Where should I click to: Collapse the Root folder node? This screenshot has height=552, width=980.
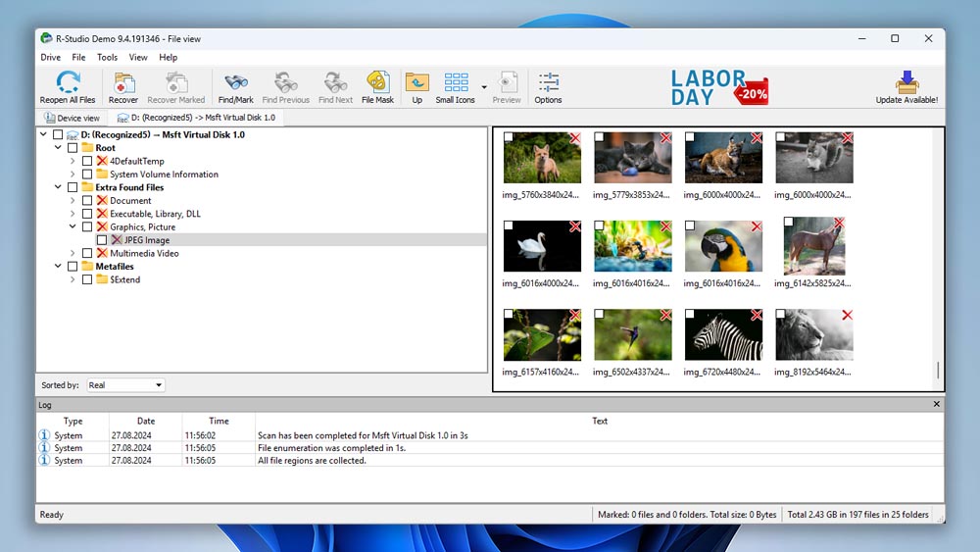click(x=58, y=147)
